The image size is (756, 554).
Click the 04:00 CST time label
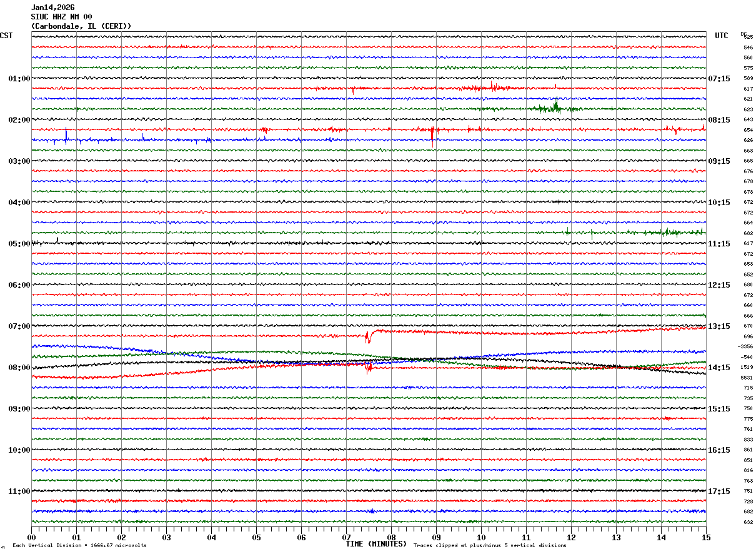coord(19,203)
